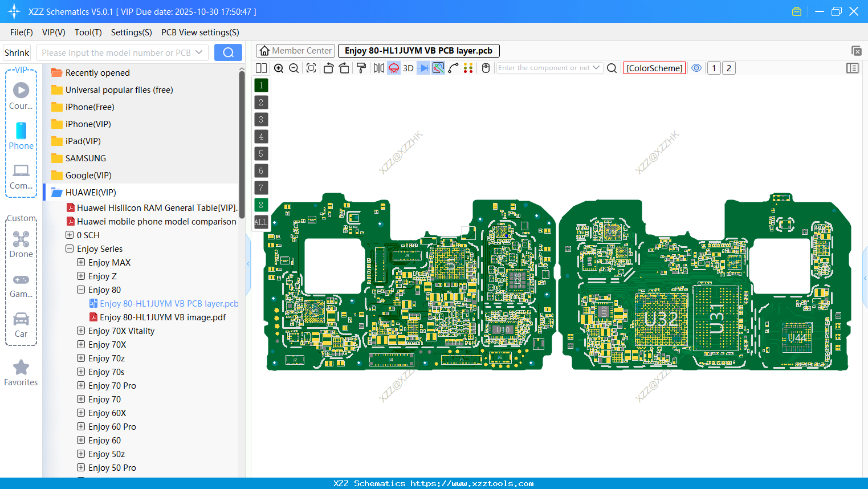Open the briefcase icon in title bar
The width and height of the screenshot is (868, 489).
[x=797, y=11]
